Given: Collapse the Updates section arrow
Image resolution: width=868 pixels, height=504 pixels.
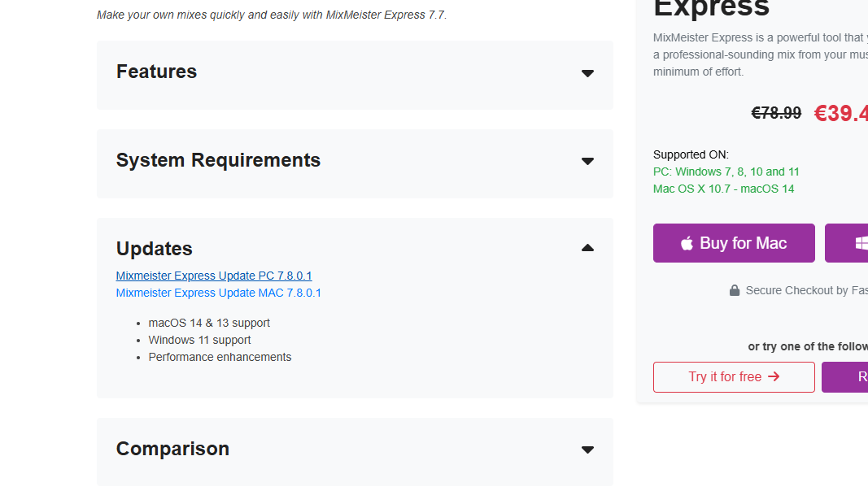Looking at the screenshot, I should (x=587, y=248).
